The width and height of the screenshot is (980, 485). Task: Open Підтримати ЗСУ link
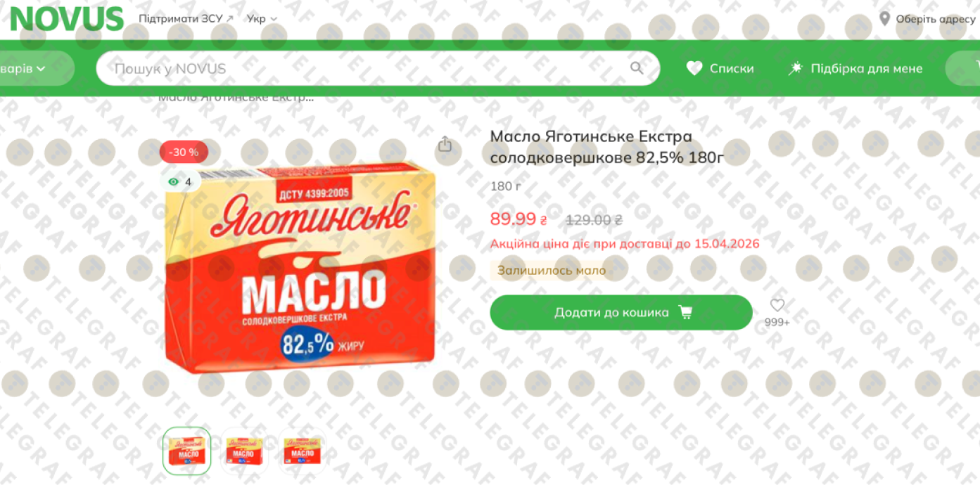(186, 19)
